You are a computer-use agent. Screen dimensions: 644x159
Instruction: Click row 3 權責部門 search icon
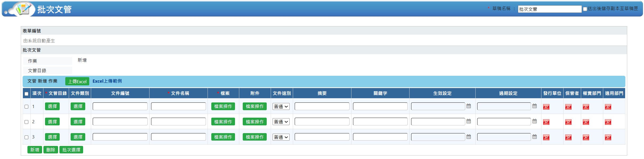click(586, 137)
